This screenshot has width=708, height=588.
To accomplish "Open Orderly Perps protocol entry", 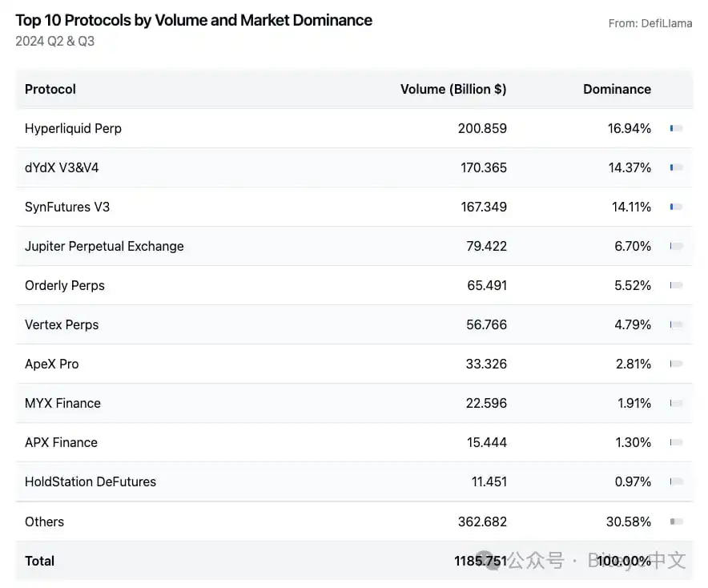I will [65, 285].
